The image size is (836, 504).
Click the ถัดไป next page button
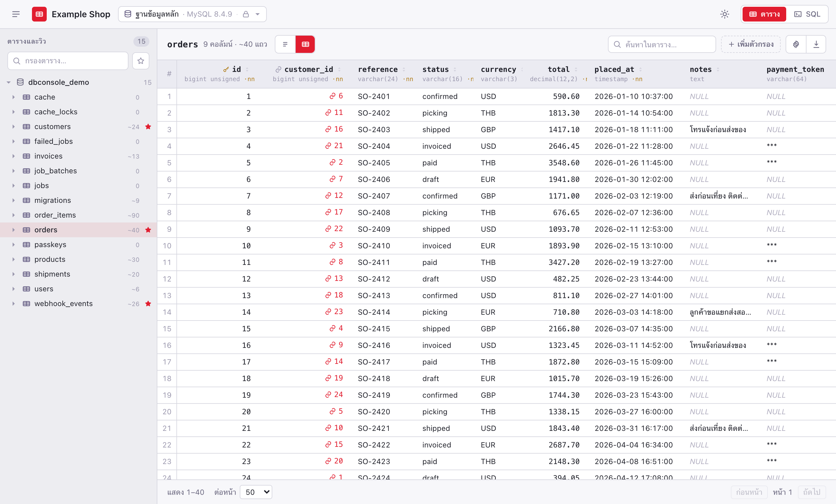pyautogui.click(x=812, y=492)
